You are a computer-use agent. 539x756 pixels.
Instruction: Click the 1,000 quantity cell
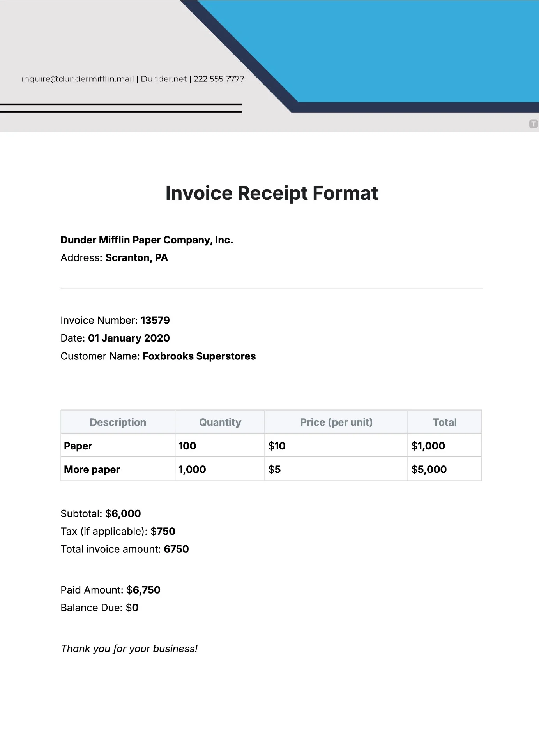[x=220, y=469]
